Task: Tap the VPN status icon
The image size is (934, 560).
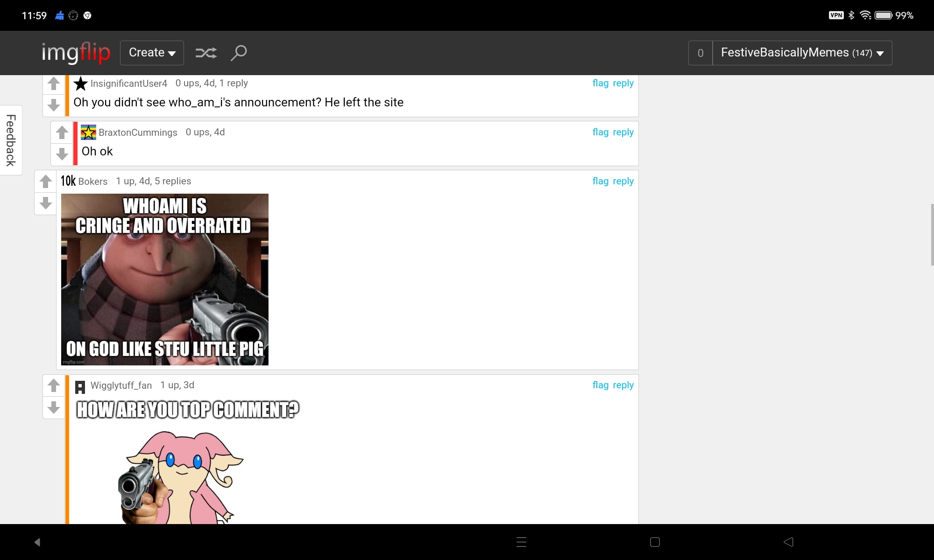Action: click(836, 15)
